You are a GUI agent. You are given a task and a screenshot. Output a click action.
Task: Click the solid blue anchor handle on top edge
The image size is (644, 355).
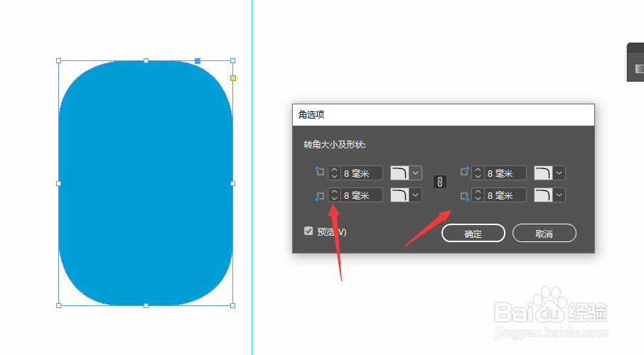tap(198, 61)
